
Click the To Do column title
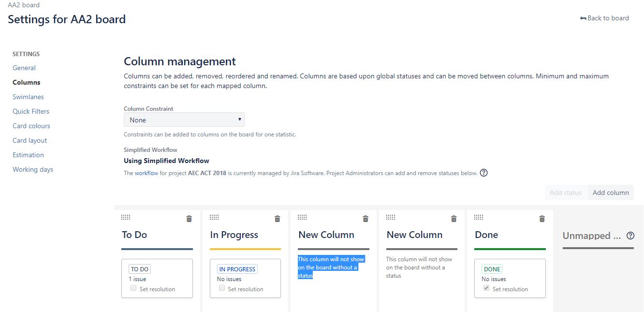pyautogui.click(x=134, y=235)
